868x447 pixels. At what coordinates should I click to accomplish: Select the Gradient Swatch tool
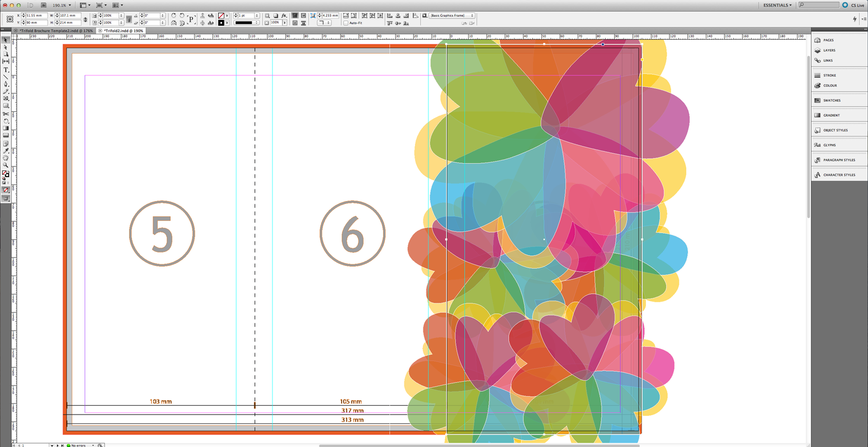coord(6,129)
